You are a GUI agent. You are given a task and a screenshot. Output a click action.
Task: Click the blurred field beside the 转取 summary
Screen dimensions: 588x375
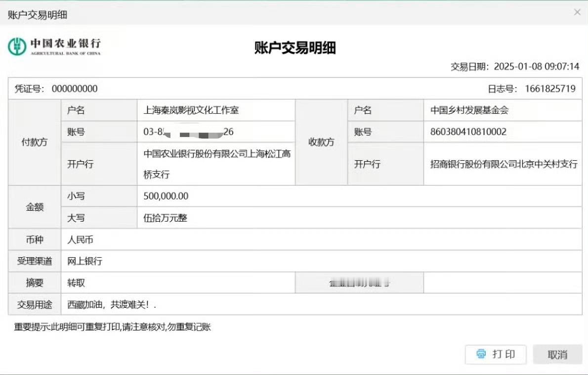359,282
